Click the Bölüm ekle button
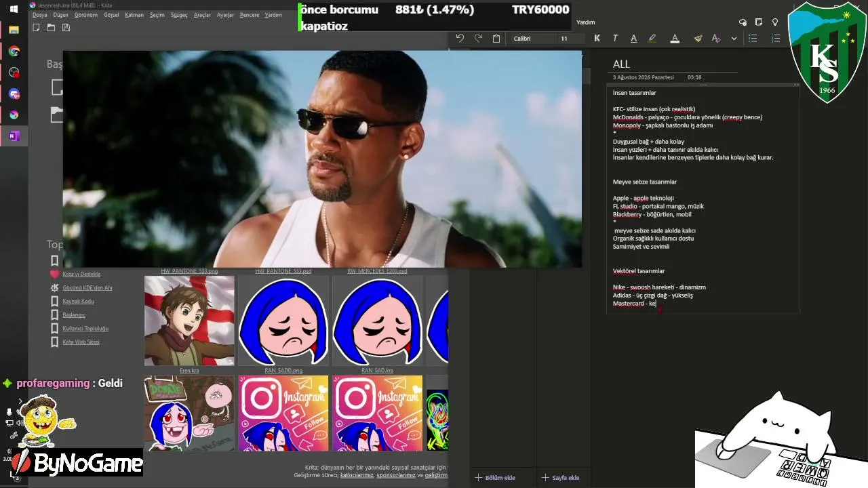The width and height of the screenshot is (868, 488). point(495,478)
